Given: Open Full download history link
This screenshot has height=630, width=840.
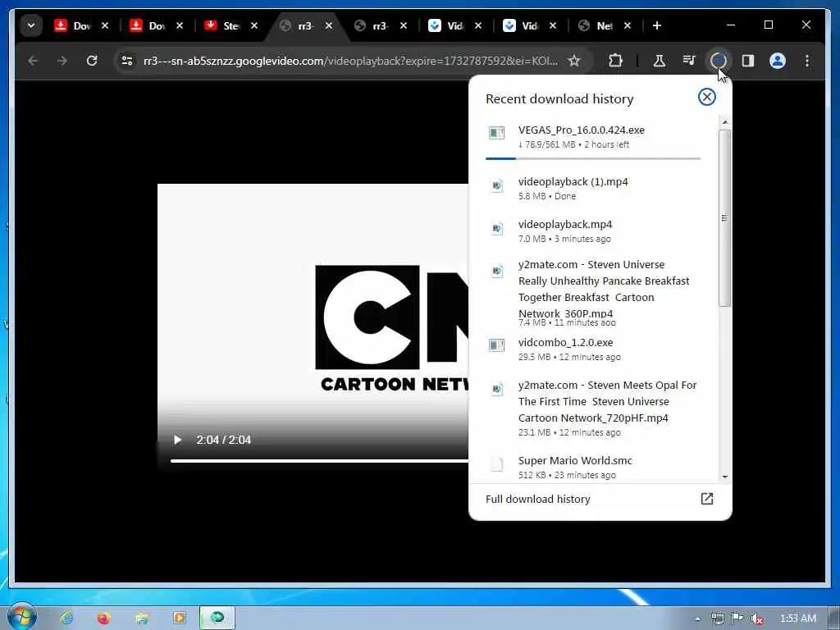Looking at the screenshot, I should pos(538,499).
